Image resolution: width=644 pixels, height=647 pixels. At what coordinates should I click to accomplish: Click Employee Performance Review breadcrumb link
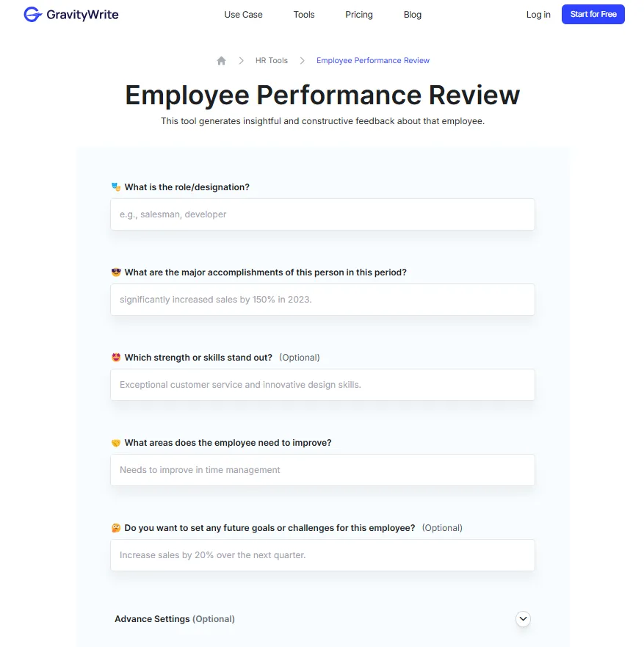[373, 61]
